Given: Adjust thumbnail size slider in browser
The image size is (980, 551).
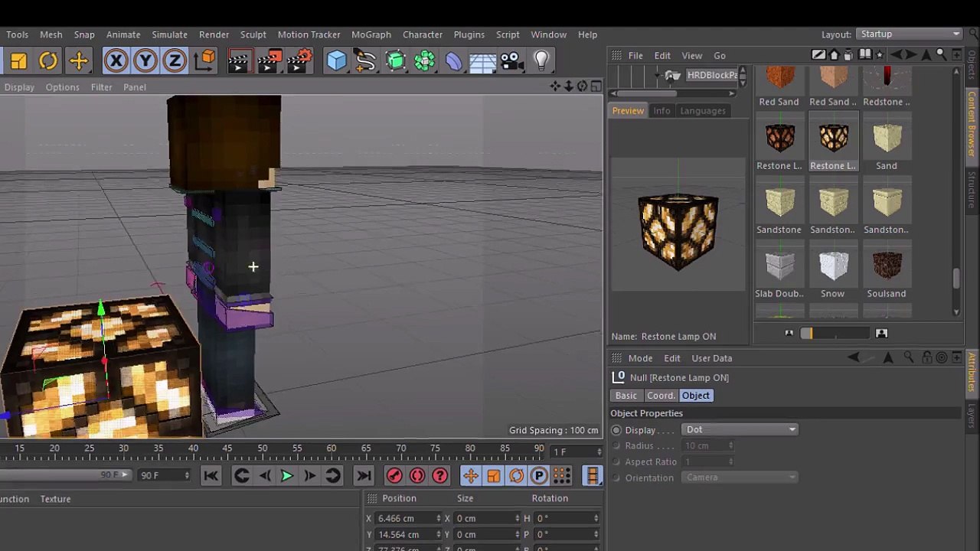Looking at the screenshot, I should [x=835, y=333].
